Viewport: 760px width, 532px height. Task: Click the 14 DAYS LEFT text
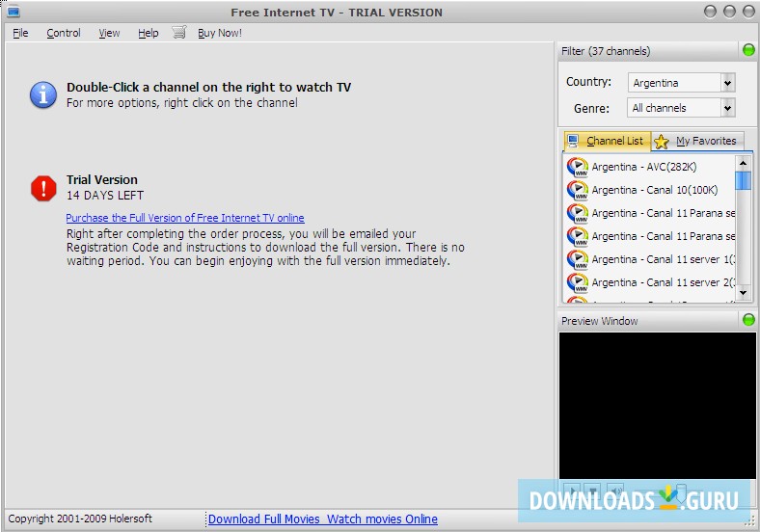(x=105, y=196)
